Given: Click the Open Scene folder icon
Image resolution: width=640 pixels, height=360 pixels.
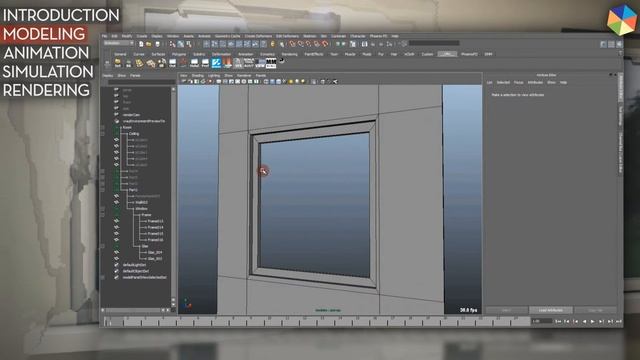Looking at the screenshot, I should coord(149,44).
